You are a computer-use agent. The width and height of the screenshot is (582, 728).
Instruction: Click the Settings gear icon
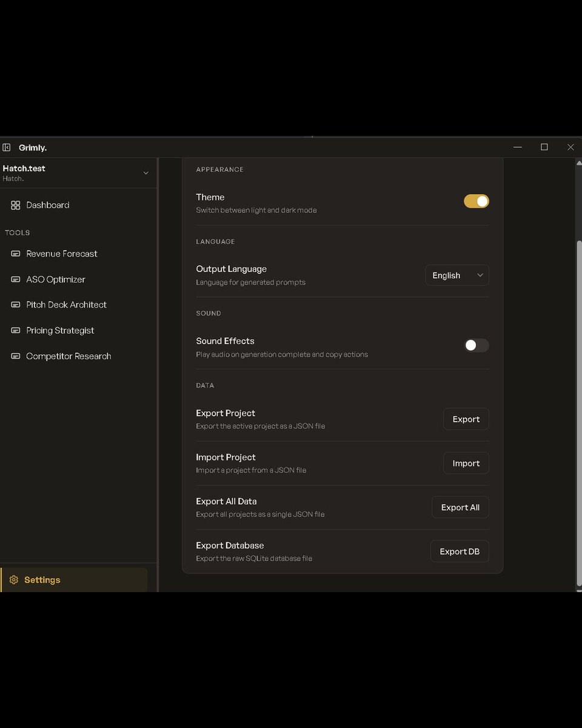click(14, 580)
